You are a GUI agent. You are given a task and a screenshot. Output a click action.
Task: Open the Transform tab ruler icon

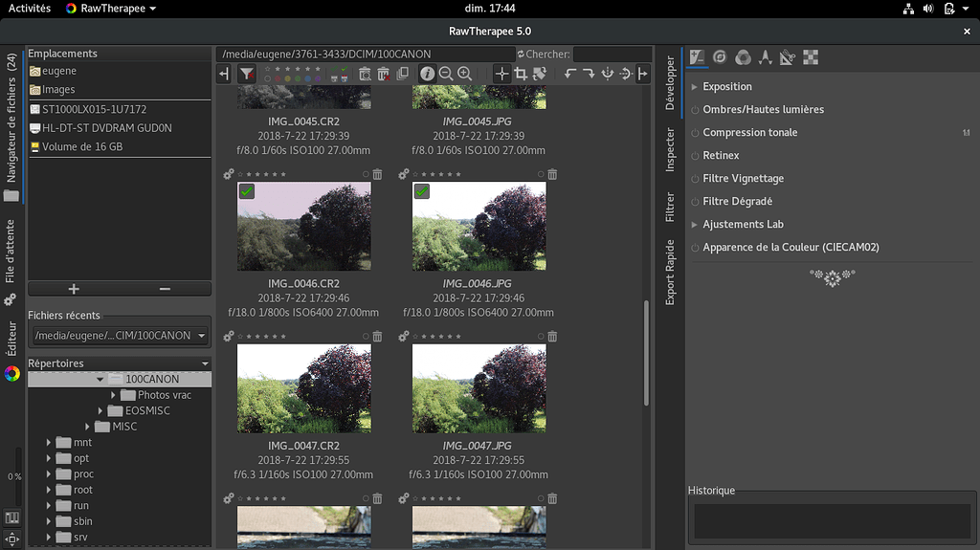[x=787, y=57]
